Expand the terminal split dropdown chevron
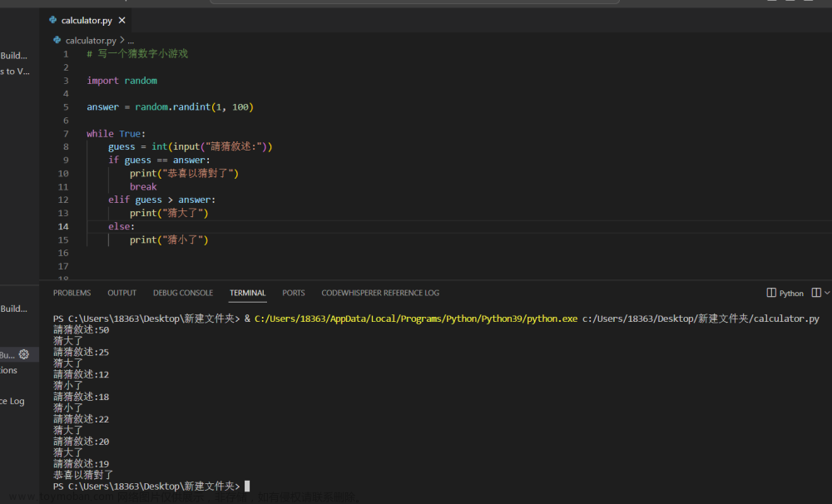Viewport: 832px width, 504px height. coord(827,293)
